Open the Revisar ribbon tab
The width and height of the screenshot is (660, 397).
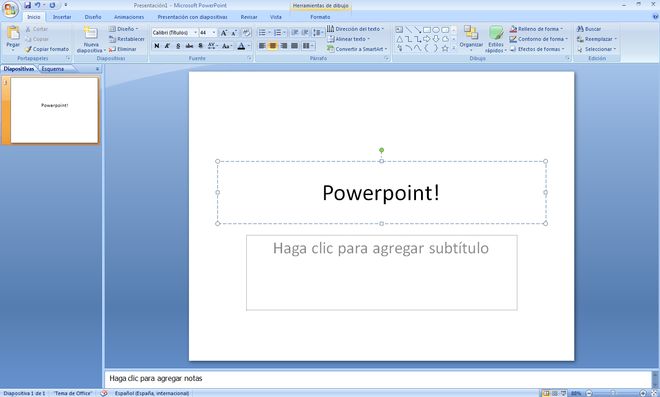(x=249, y=17)
